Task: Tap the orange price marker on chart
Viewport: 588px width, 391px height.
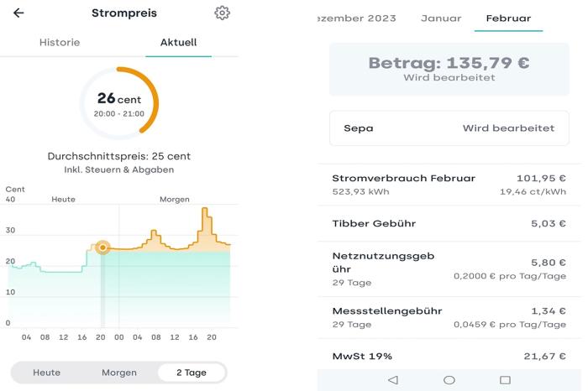Action: 102,248
